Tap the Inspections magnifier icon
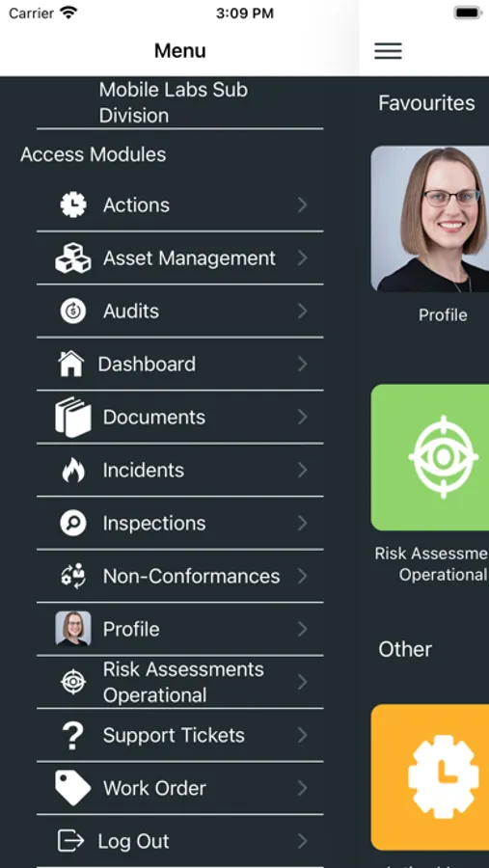Screen dimensions: 489x868 pyautogui.click(x=73, y=523)
